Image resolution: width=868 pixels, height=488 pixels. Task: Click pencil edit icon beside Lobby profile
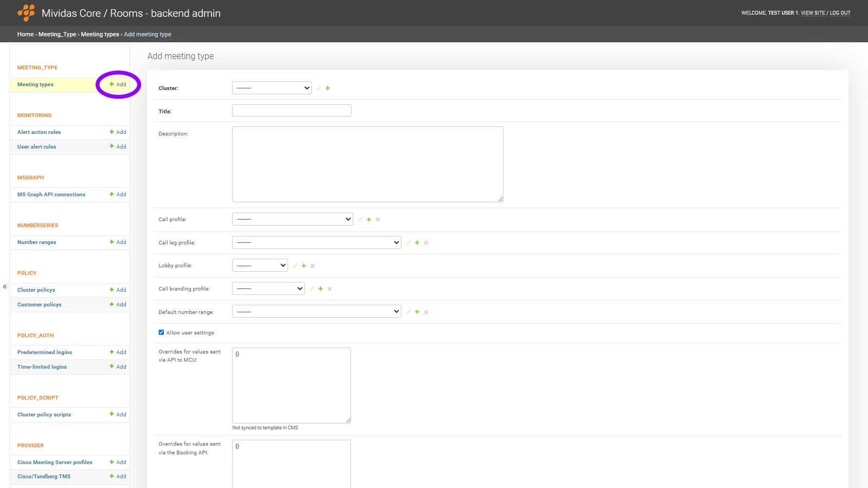point(295,266)
